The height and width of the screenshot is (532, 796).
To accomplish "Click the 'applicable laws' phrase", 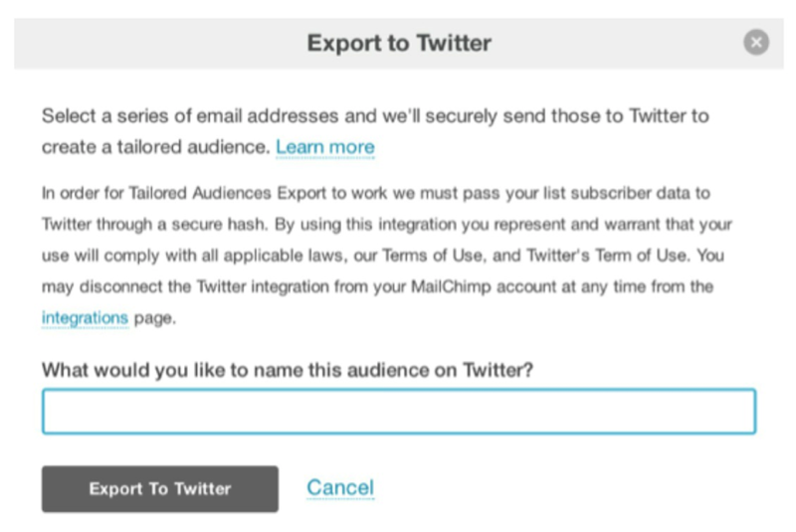I will (283, 256).
